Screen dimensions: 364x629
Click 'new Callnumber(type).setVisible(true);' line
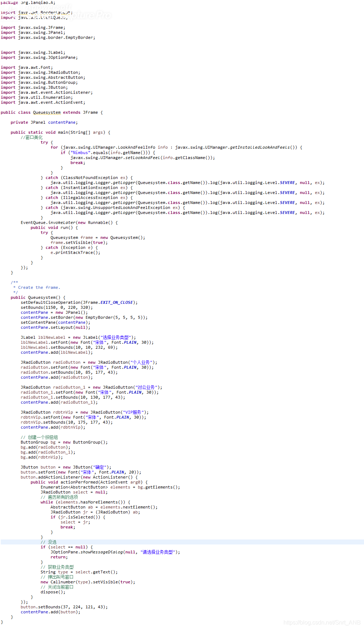click(x=88, y=582)
